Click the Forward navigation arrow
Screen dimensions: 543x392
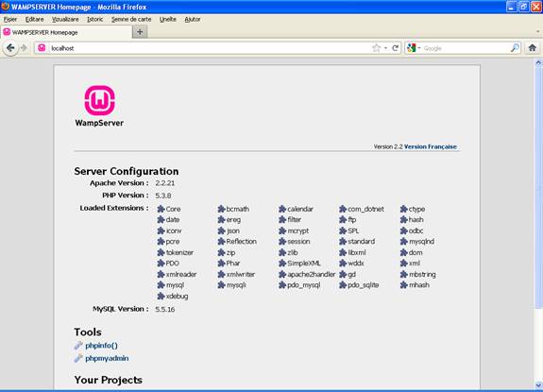click(24, 48)
